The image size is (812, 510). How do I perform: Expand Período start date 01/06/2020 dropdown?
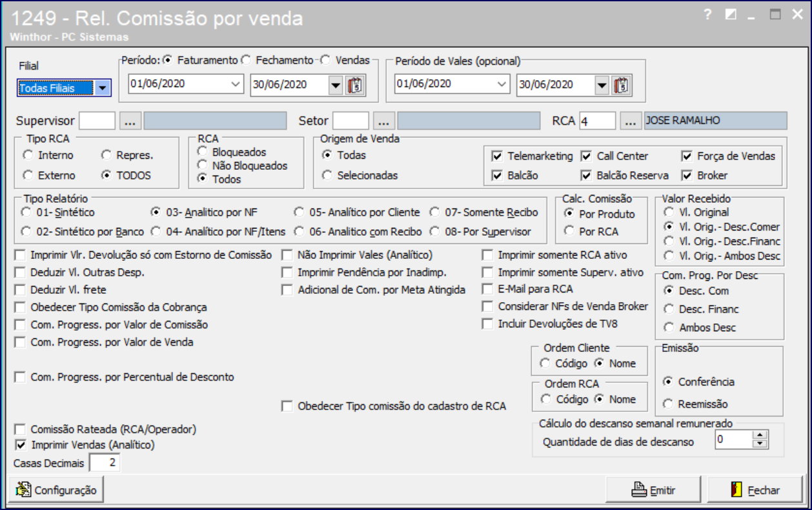click(x=234, y=85)
